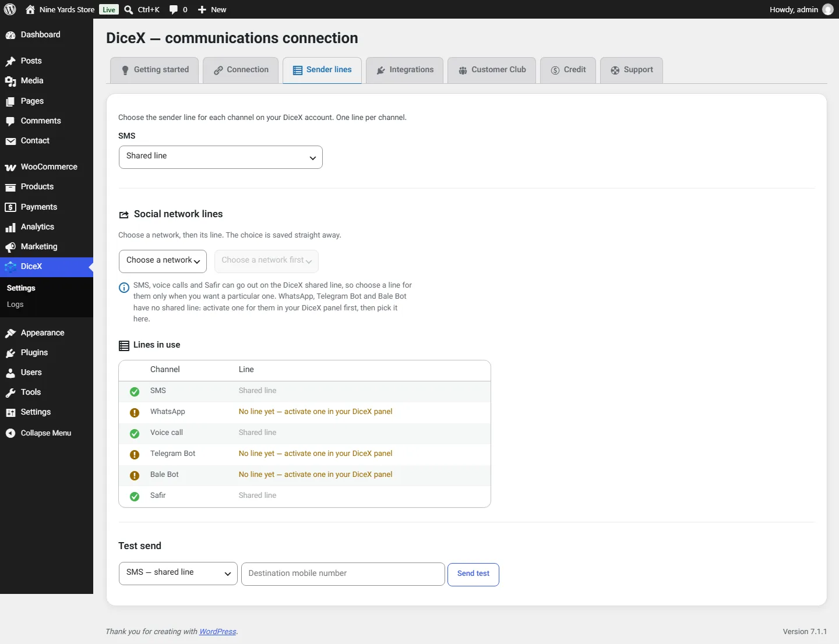Click the green check icon in the SMS row
This screenshot has width=839, height=644.
[x=135, y=391]
